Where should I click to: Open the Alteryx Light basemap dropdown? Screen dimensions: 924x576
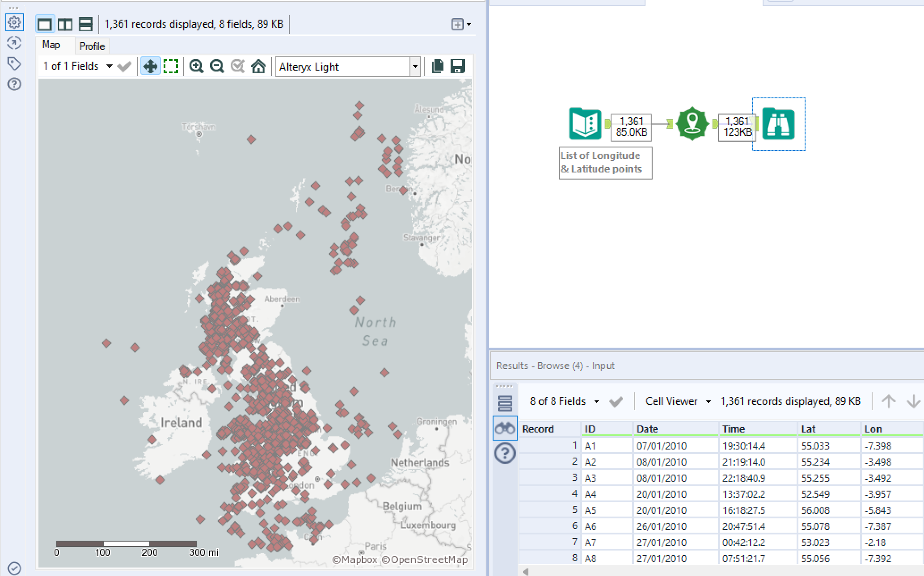pos(415,67)
